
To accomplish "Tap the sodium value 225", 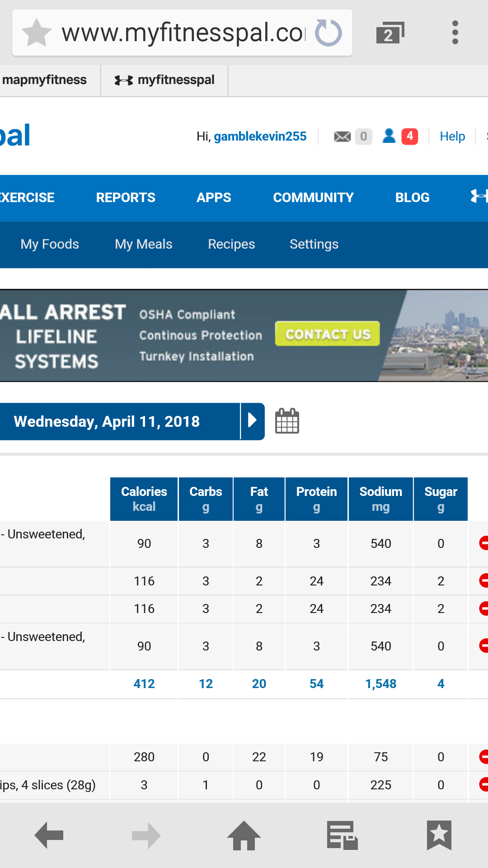I will coord(381,785).
